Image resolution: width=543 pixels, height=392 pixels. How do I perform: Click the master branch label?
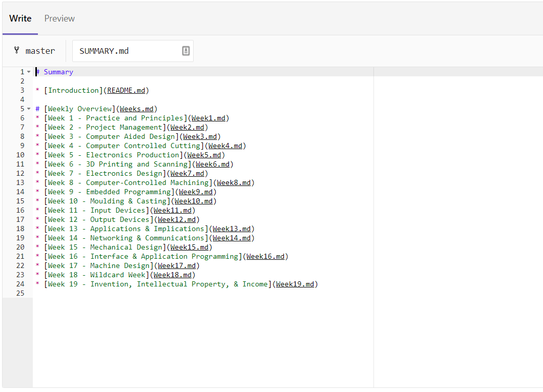point(41,51)
